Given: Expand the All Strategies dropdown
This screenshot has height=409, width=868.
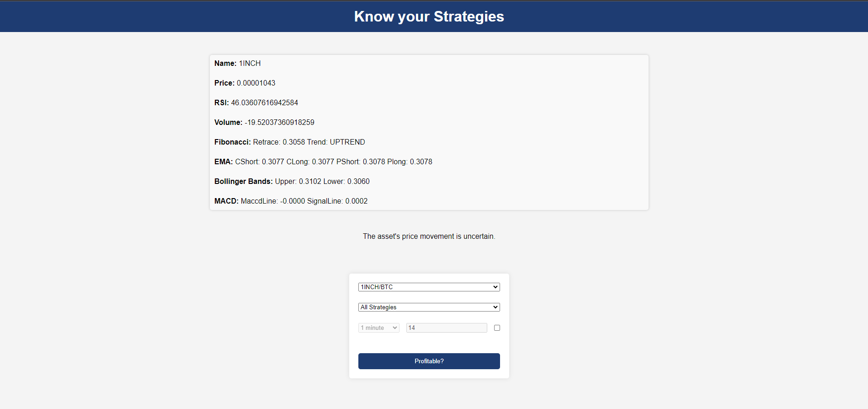Looking at the screenshot, I should pyautogui.click(x=429, y=307).
